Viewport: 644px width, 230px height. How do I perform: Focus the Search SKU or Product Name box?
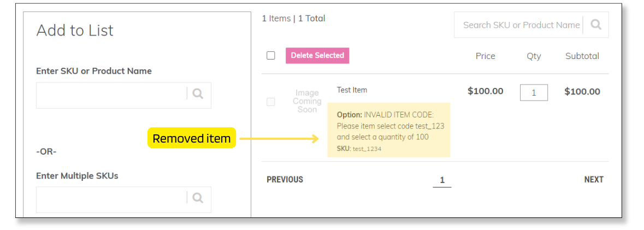(x=519, y=25)
